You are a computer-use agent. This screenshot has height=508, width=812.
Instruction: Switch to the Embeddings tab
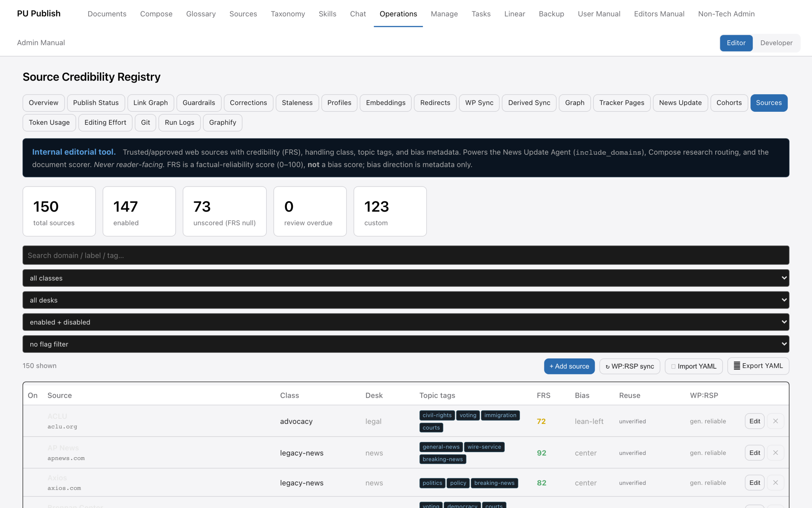385,103
